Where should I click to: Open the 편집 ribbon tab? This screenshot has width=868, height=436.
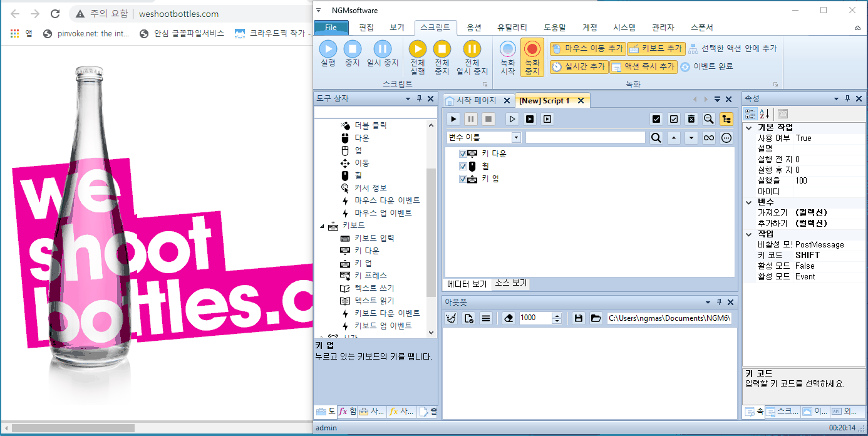[x=366, y=28]
